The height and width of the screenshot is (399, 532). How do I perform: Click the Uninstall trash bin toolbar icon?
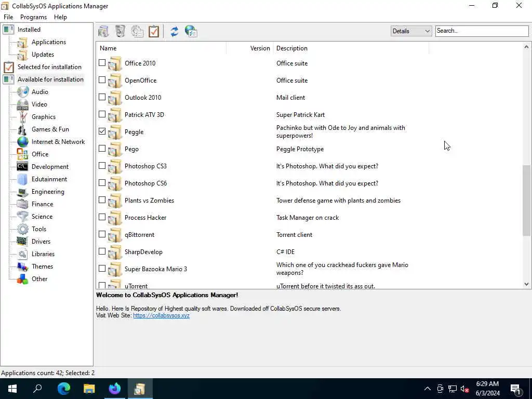[120, 31]
